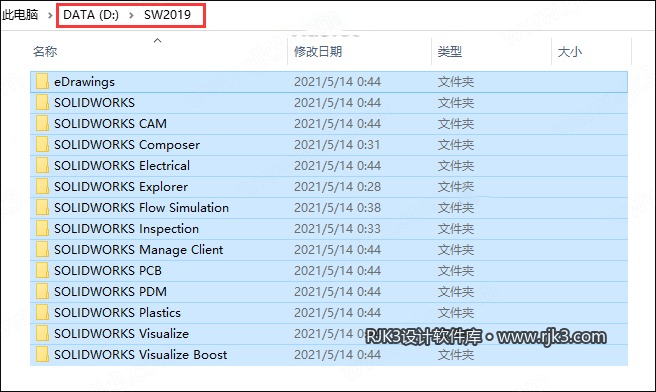Click the modified date of SOLIDWORKS CAM row
The width and height of the screenshot is (656, 392).
[x=337, y=124]
